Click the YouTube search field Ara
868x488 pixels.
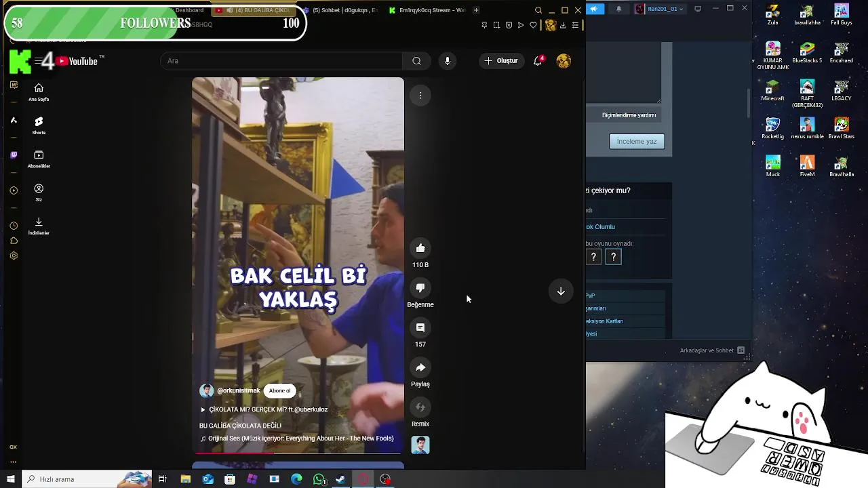(281, 61)
